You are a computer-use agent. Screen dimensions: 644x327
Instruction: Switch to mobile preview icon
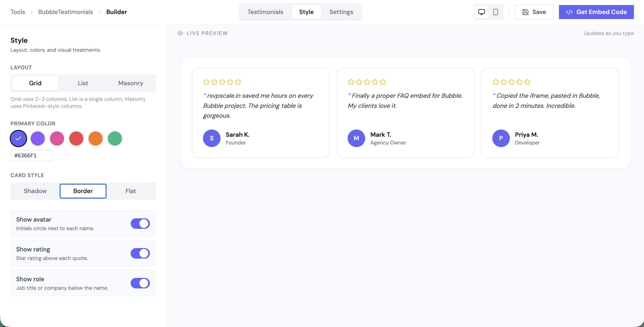495,12
